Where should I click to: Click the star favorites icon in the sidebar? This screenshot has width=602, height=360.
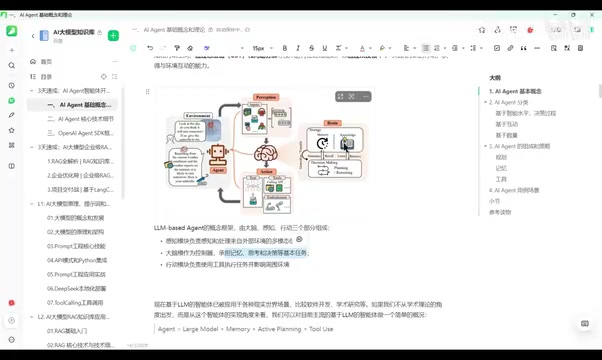12,130
